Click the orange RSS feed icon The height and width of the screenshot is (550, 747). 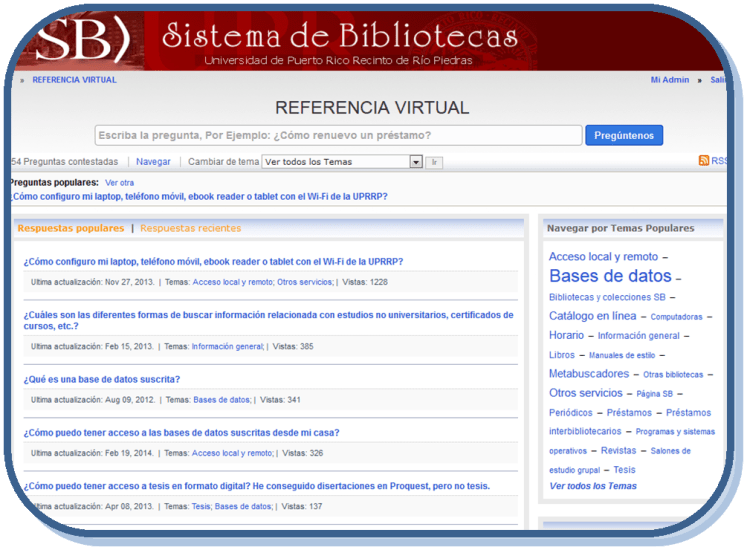704,160
